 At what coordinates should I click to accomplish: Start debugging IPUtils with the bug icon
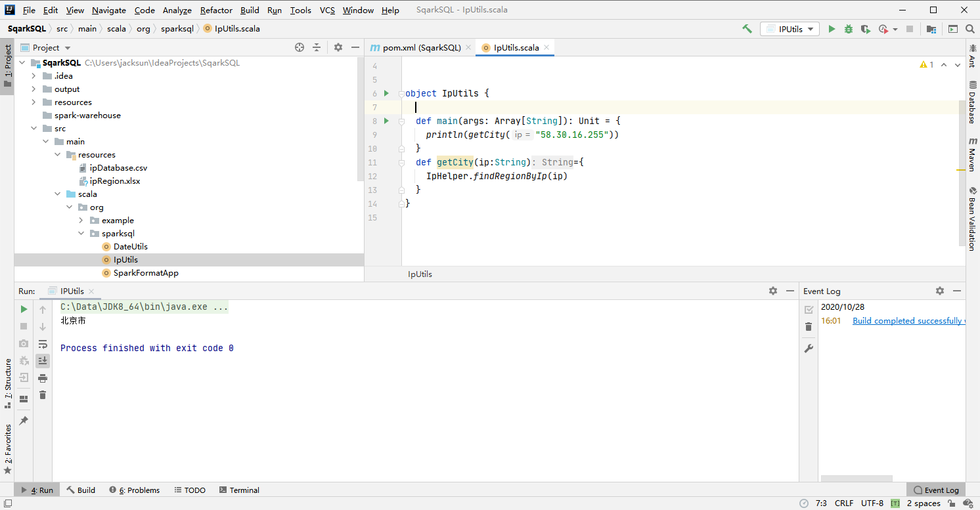[849, 29]
